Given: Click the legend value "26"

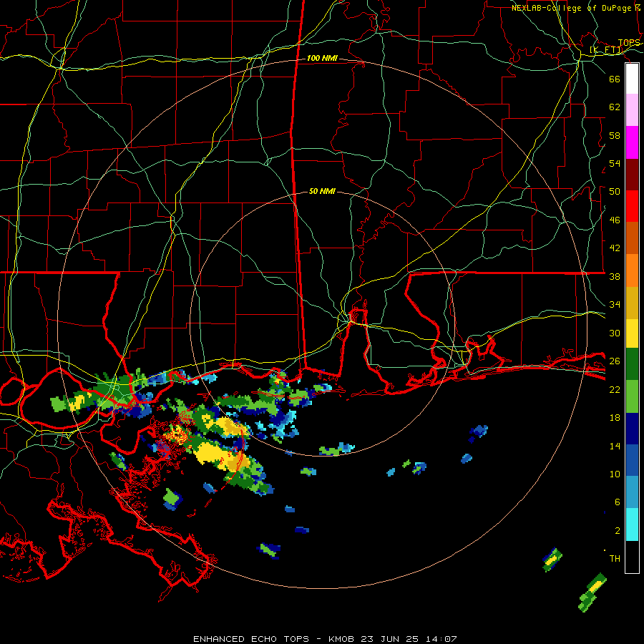Looking at the screenshot, I should [x=615, y=361].
